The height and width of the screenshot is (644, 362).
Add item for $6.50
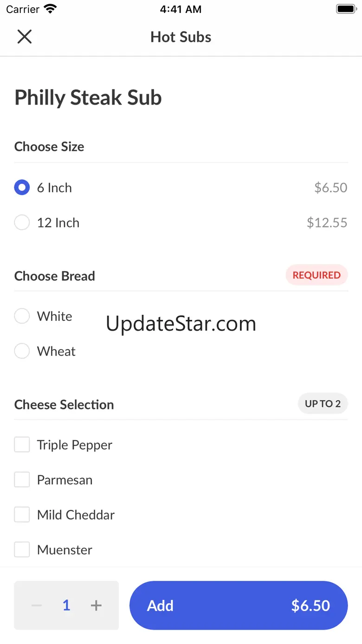[x=239, y=605]
